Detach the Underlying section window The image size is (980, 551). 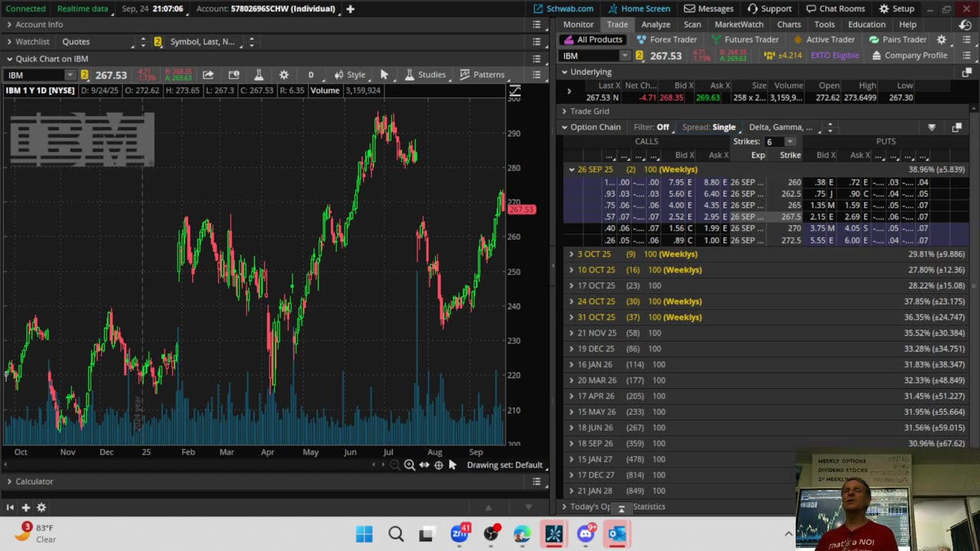pyautogui.click(x=967, y=72)
